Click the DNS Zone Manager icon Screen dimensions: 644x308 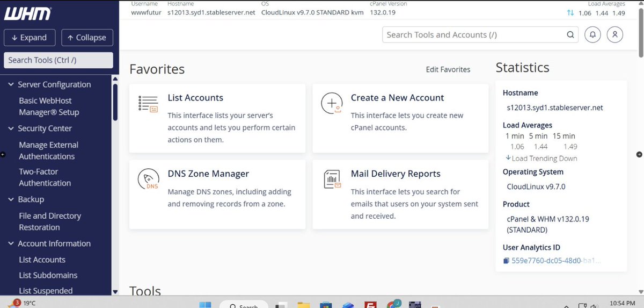[x=148, y=180]
